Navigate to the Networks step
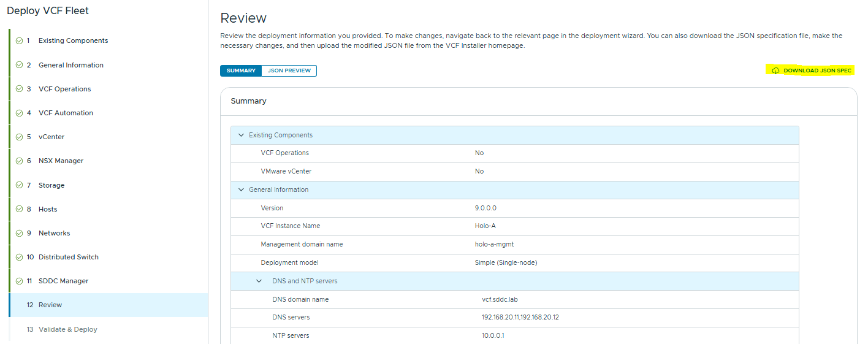 point(54,233)
